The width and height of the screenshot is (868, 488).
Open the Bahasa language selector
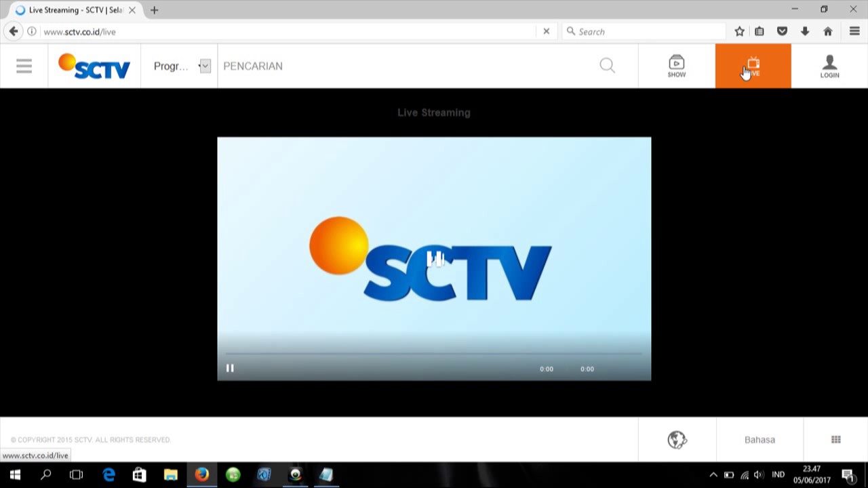click(759, 440)
